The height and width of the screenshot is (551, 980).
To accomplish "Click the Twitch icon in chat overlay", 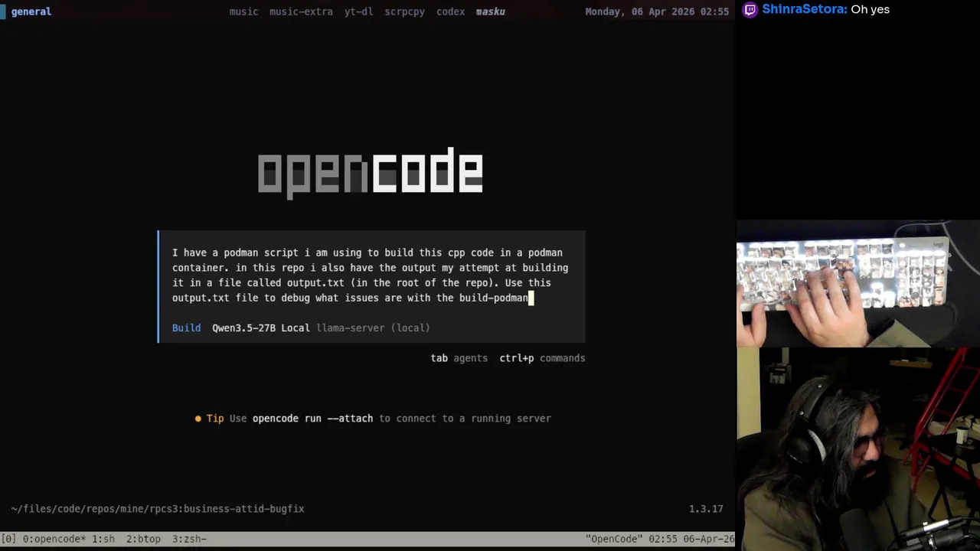I will coord(750,10).
